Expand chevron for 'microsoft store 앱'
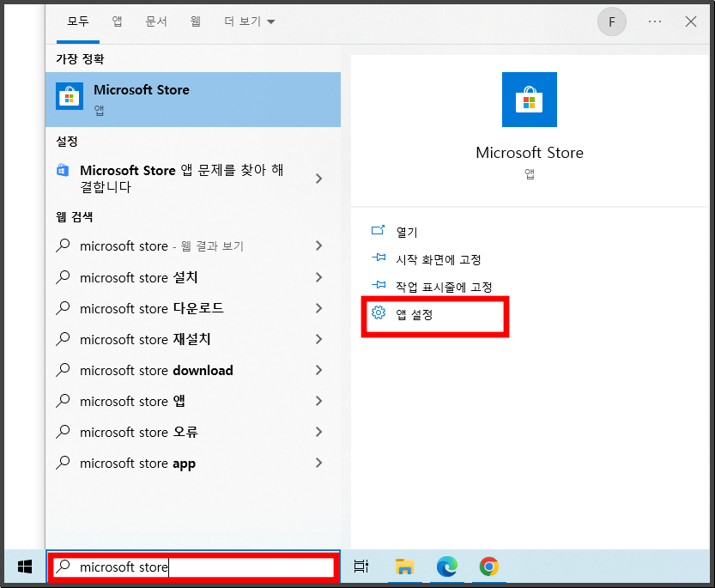The image size is (715, 588). 318,401
